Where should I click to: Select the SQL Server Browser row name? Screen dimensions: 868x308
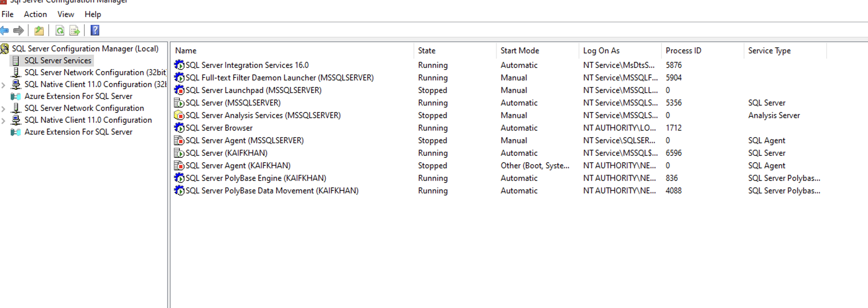point(219,128)
